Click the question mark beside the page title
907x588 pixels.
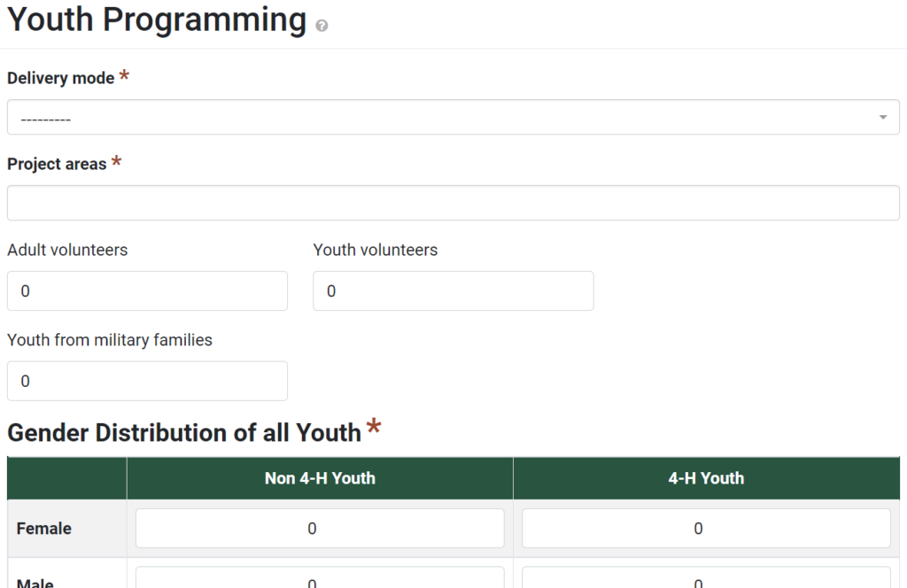tap(321, 26)
